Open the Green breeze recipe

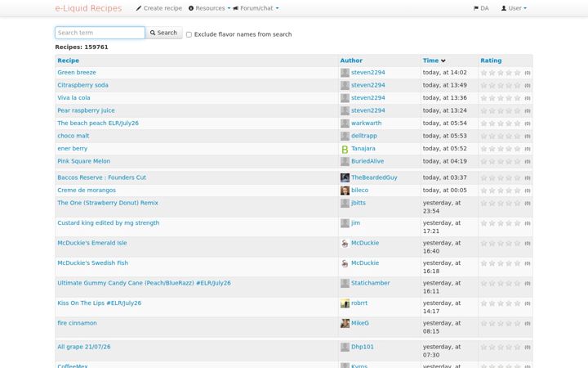[77, 73]
